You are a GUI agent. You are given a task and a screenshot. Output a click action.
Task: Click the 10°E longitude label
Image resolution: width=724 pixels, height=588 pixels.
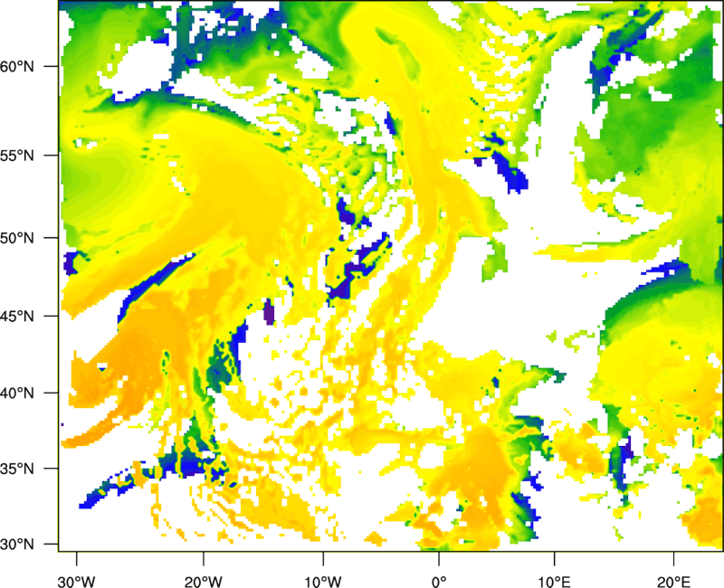(x=554, y=582)
